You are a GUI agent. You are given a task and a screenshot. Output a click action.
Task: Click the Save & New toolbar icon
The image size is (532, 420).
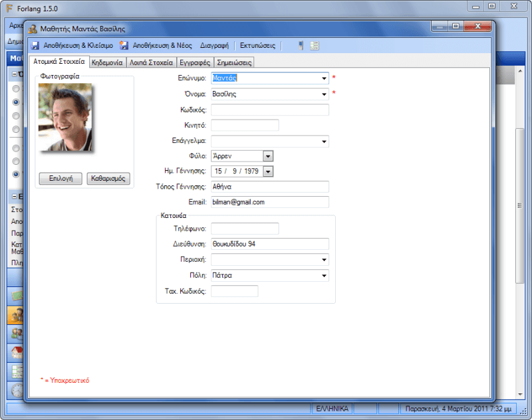[x=124, y=46]
